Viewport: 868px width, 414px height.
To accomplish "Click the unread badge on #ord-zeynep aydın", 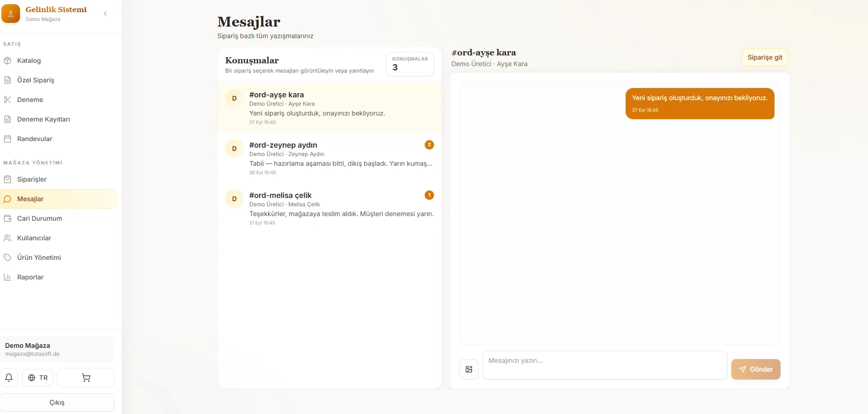I will click(x=429, y=145).
